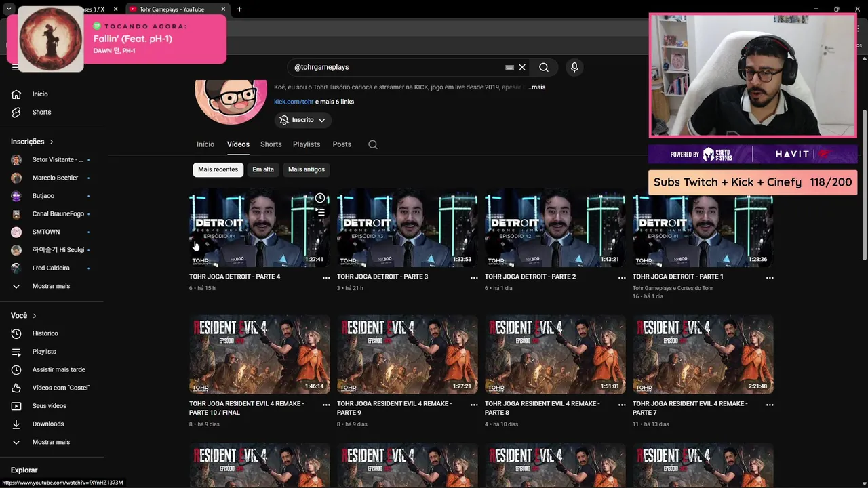Close the Tohr Gameplays YouTube tab

point(222,9)
